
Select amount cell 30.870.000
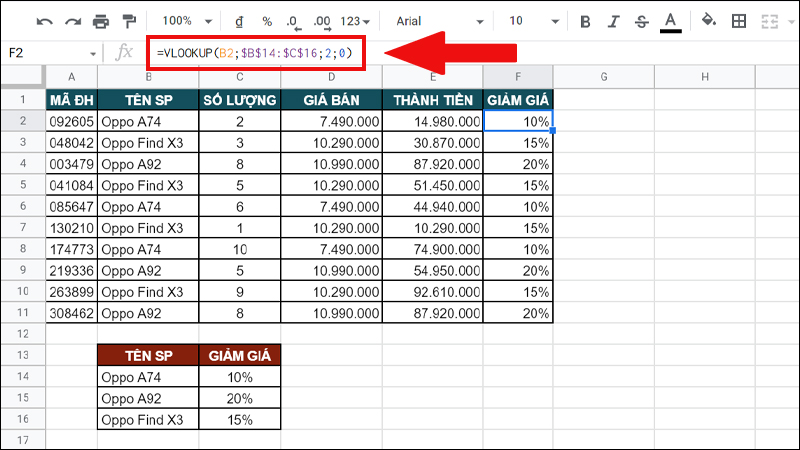tap(433, 143)
